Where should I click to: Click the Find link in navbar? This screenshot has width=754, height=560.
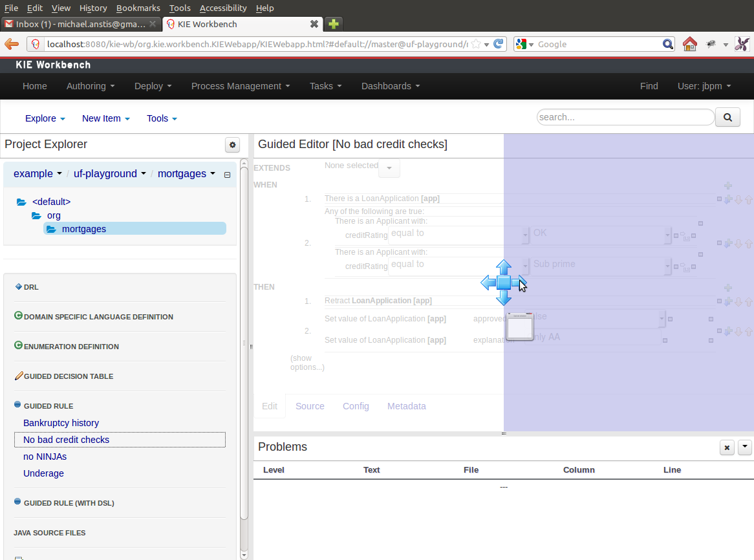pos(649,86)
